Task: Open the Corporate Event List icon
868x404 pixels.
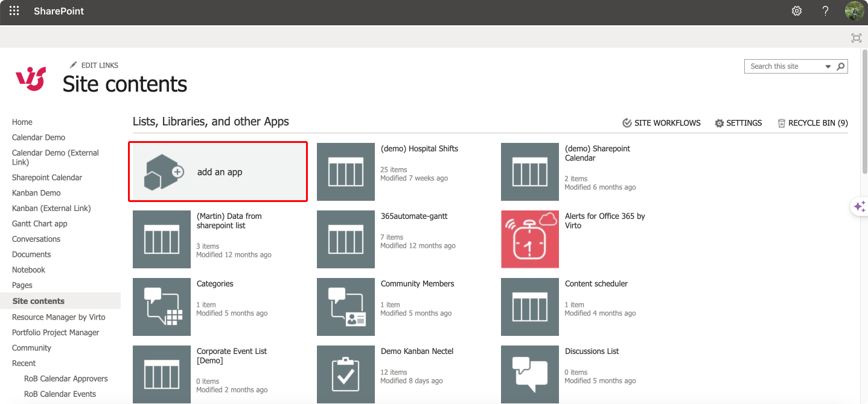Action: [162, 374]
